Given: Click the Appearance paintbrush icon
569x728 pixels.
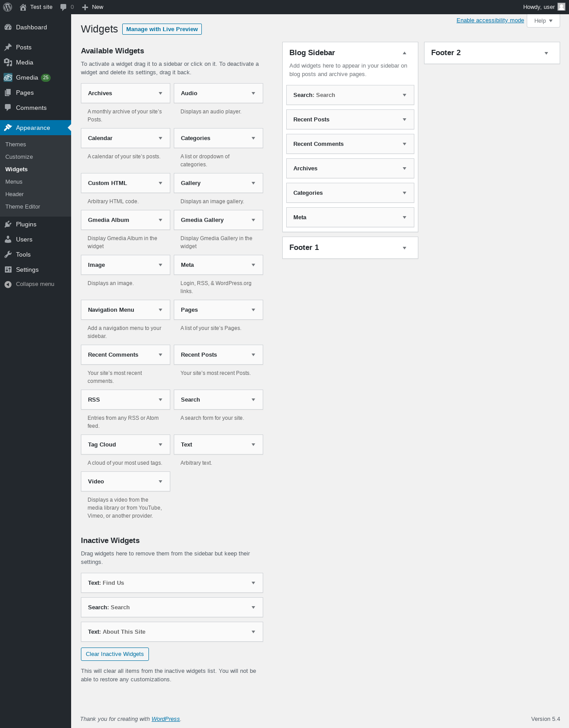Looking at the screenshot, I should click(8, 128).
